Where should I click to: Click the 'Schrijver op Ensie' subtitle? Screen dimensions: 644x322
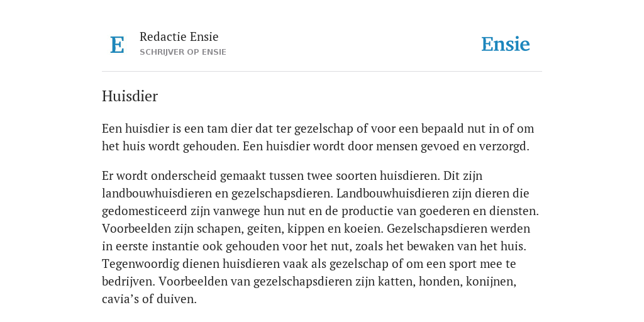tap(183, 52)
